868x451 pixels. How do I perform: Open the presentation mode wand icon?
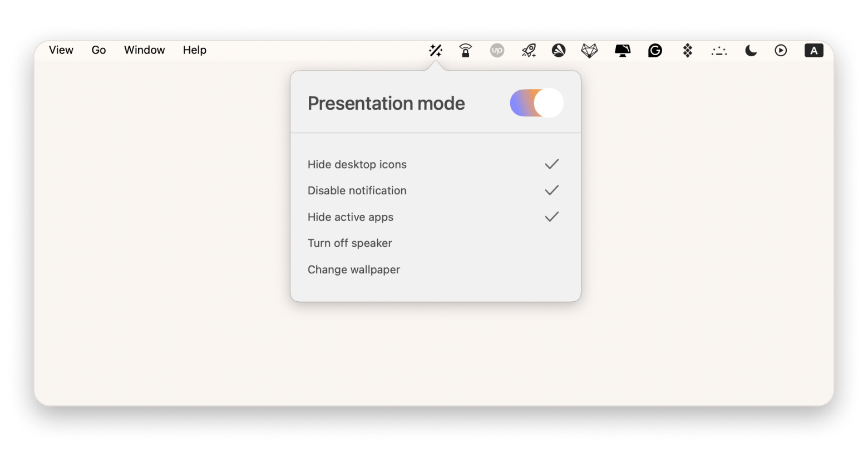tap(436, 50)
